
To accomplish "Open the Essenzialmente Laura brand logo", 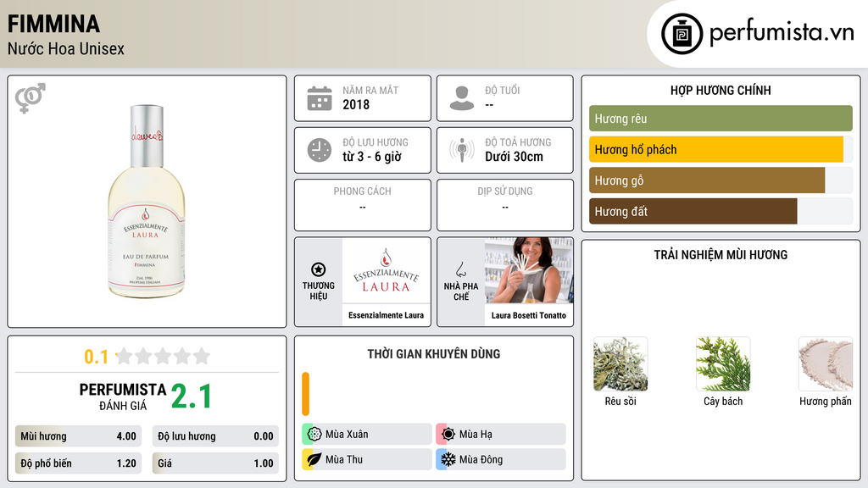I will tap(386, 271).
